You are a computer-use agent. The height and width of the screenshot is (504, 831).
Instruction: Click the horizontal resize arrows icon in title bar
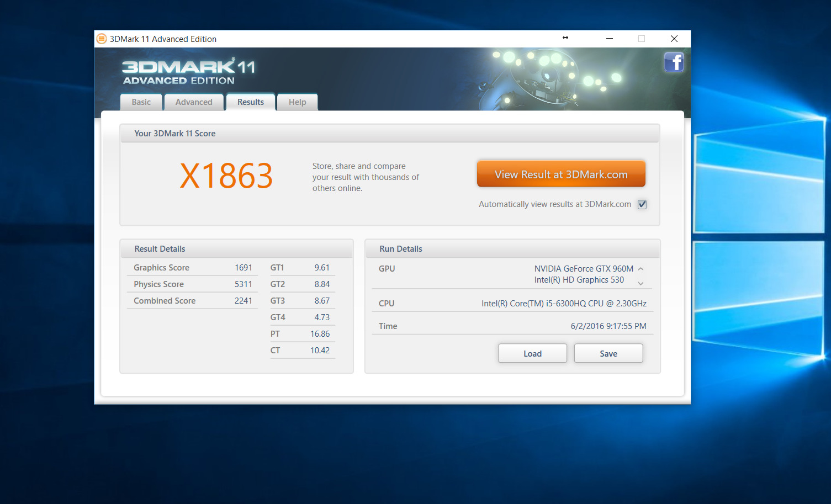point(565,38)
